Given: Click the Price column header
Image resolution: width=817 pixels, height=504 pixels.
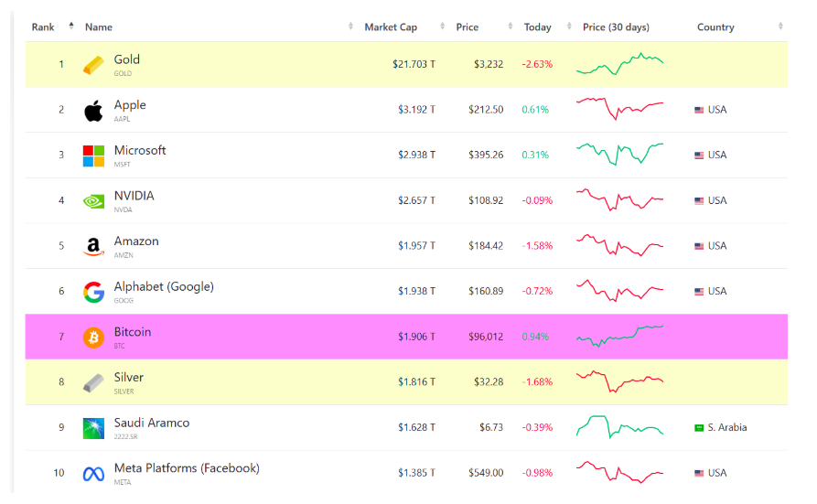Looking at the screenshot, I should coord(467,27).
